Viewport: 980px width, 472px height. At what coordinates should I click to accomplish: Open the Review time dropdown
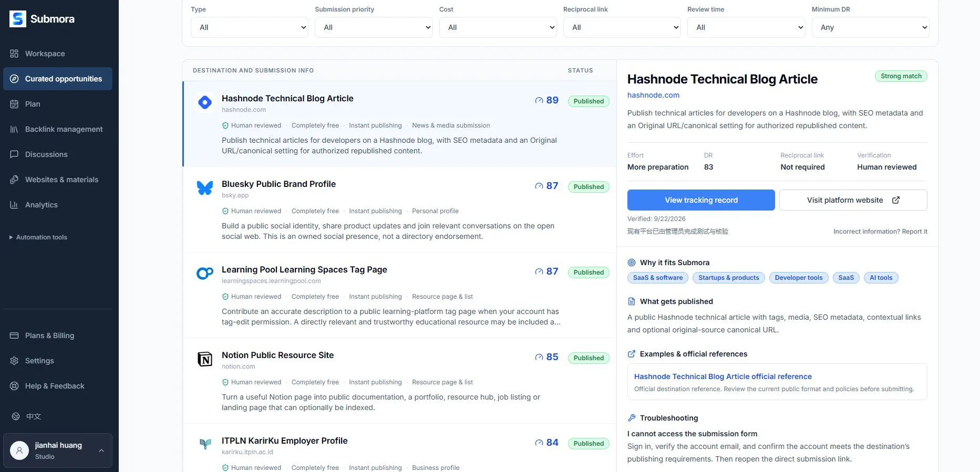click(746, 27)
